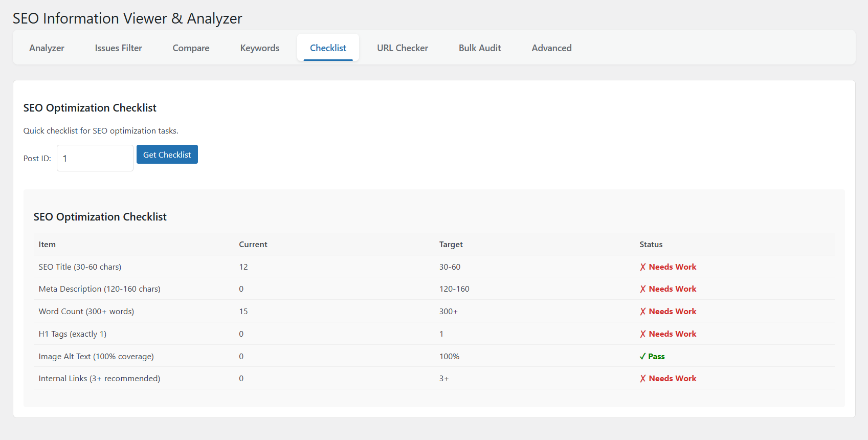868x440 pixels.
Task: Click Needs Work status for Internal Links
Action: (x=673, y=379)
